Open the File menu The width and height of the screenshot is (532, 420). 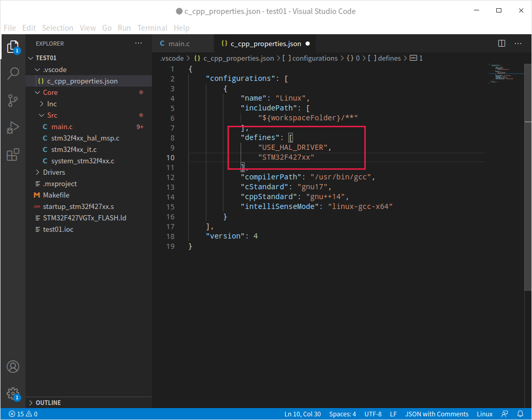(10, 28)
